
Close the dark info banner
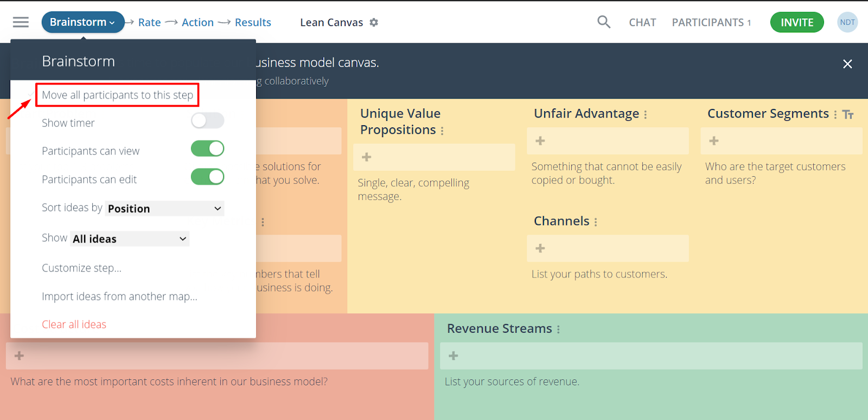coord(847,64)
